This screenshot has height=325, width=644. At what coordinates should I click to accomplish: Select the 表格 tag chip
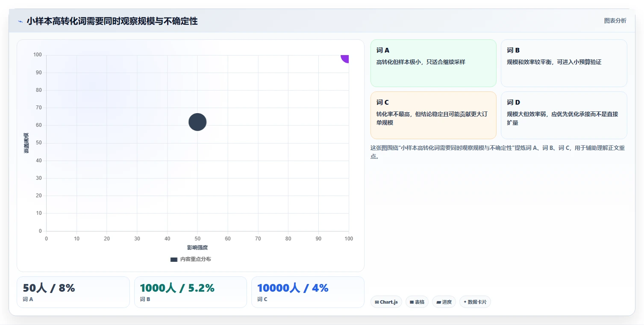(417, 302)
